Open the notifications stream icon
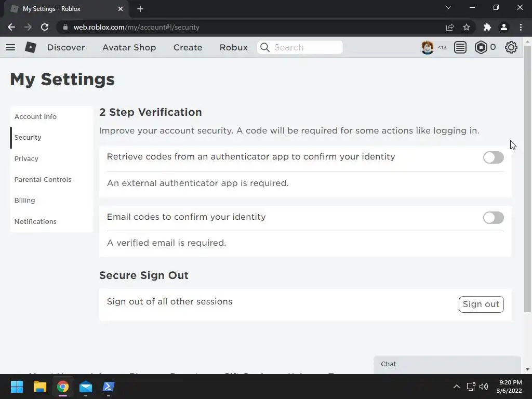The width and height of the screenshot is (532, 399). coord(460,47)
